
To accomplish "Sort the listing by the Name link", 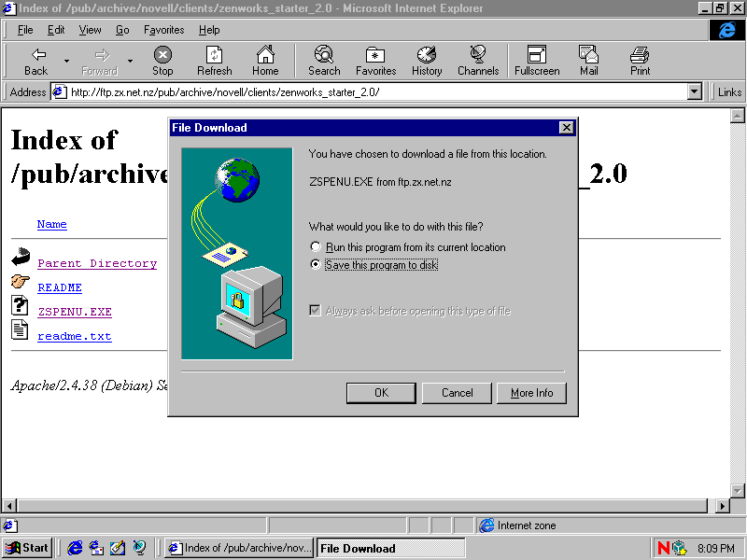I will (52, 224).
